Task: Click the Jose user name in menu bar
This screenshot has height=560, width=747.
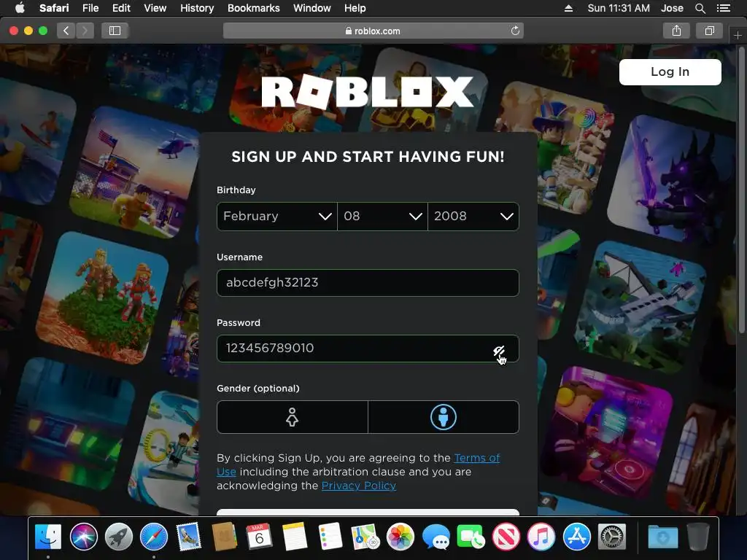Action: click(x=672, y=8)
